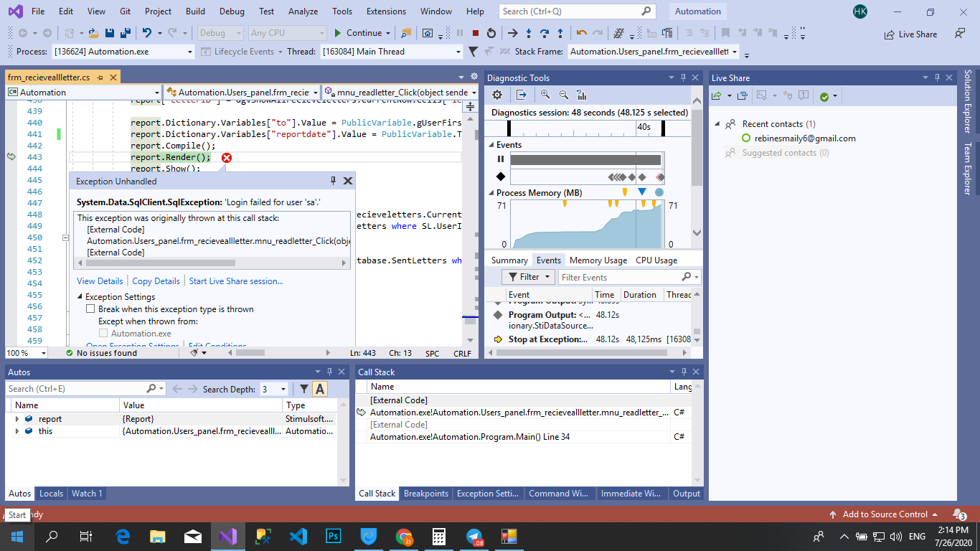Click the red error icon beside report.Render()
The width and height of the screenshot is (980, 551).
click(x=227, y=158)
